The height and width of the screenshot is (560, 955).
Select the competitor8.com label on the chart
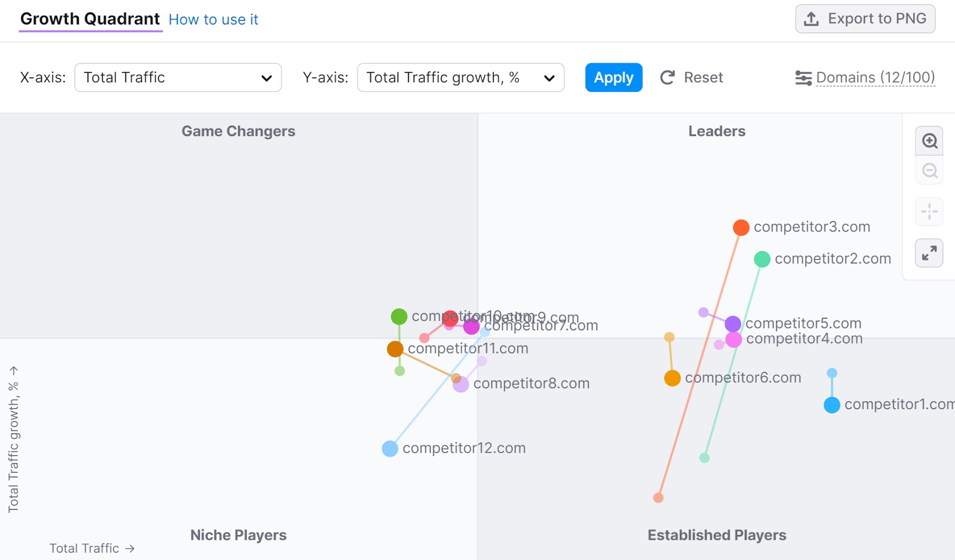531,383
